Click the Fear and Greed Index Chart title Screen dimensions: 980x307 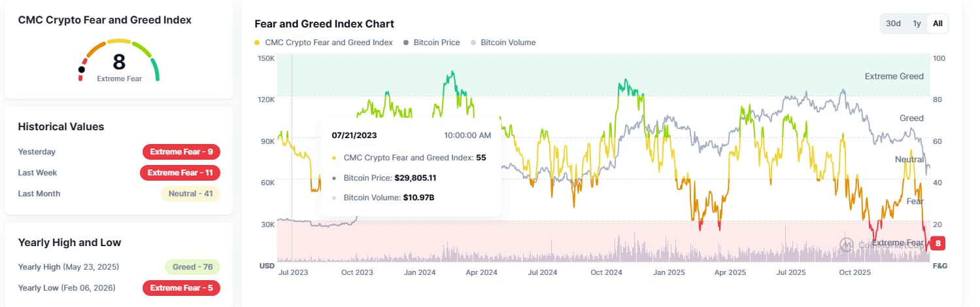(324, 24)
